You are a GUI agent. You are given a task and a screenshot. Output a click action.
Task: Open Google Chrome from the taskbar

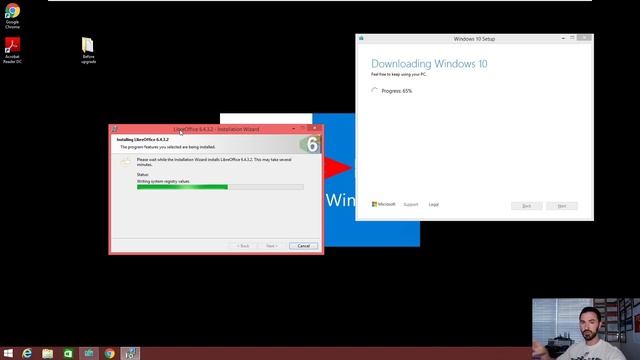[109, 353]
